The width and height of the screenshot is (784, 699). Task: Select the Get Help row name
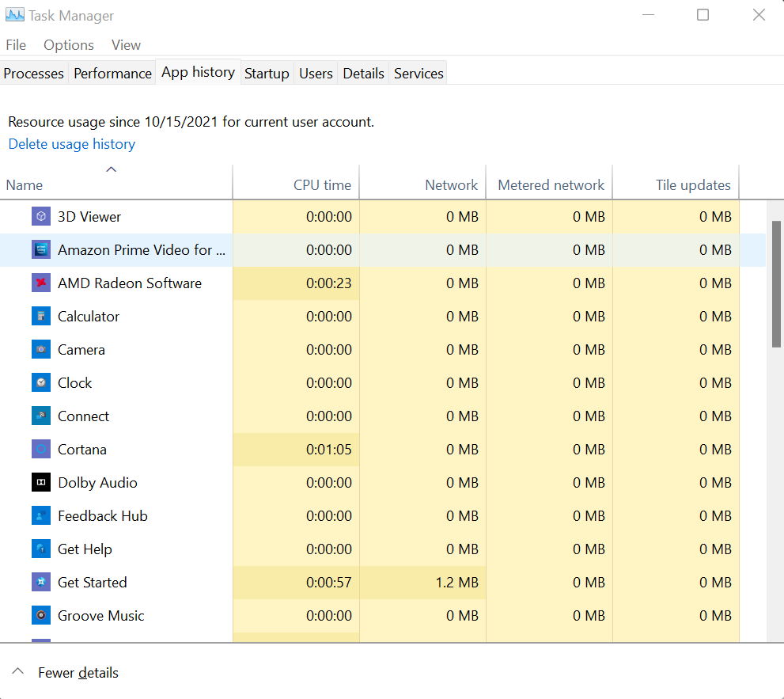[85, 549]
